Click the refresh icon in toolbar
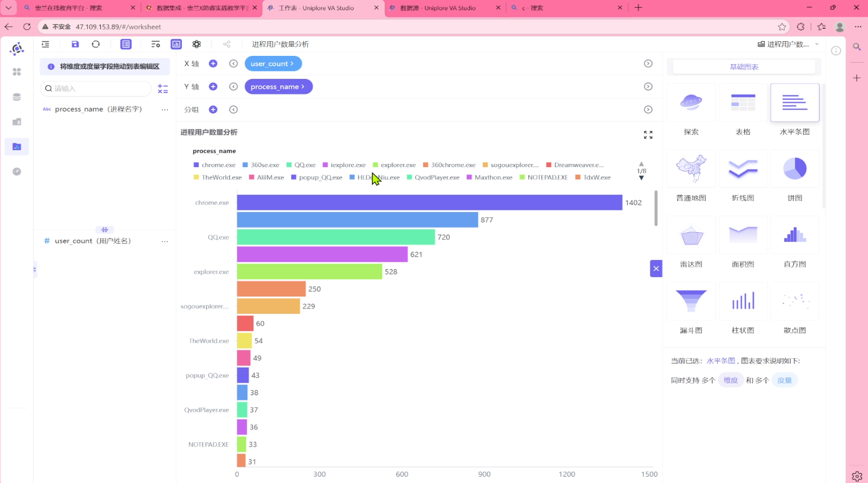This screenshot has height=483, width=868. (96, 44)
